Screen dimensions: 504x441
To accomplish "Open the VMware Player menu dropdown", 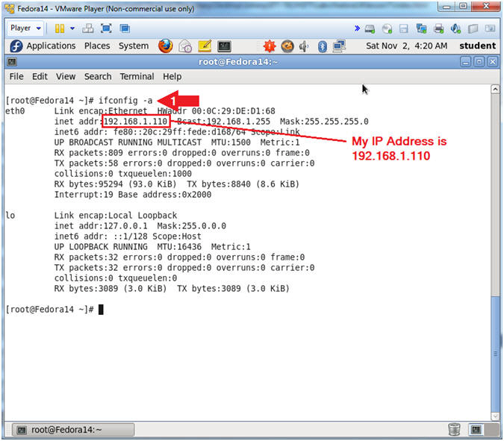I will point(25,28).
